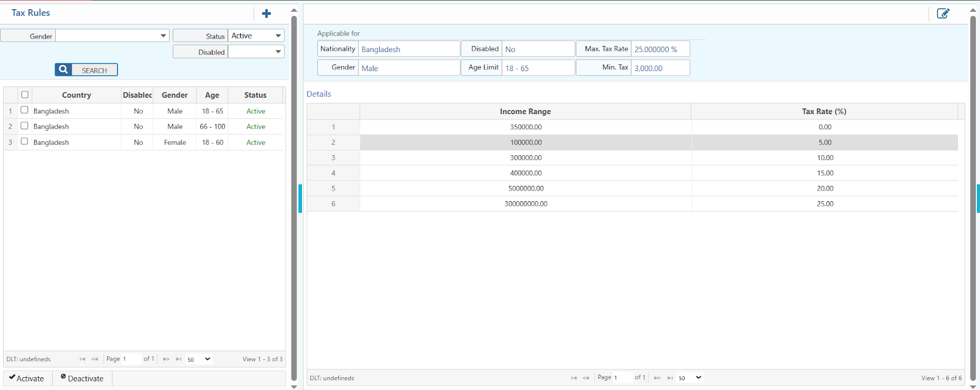Open the Disabled filter dropdown
Viewport: 980px width, 390px height.
[278, 52]
